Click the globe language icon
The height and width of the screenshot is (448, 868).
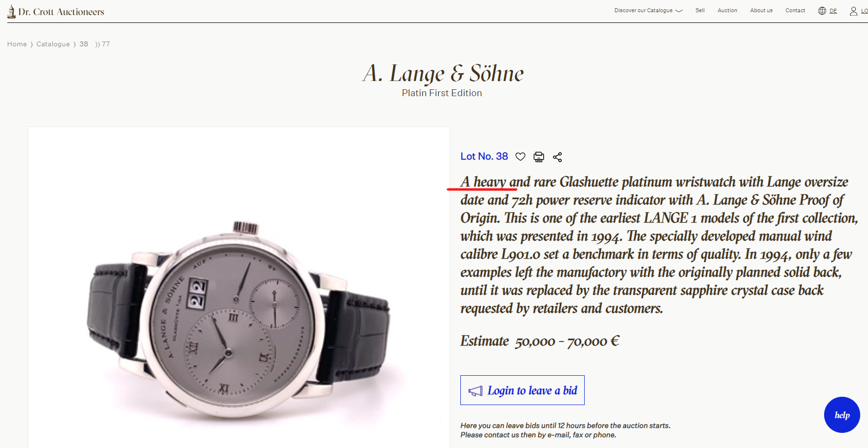[x=822, y=11]
